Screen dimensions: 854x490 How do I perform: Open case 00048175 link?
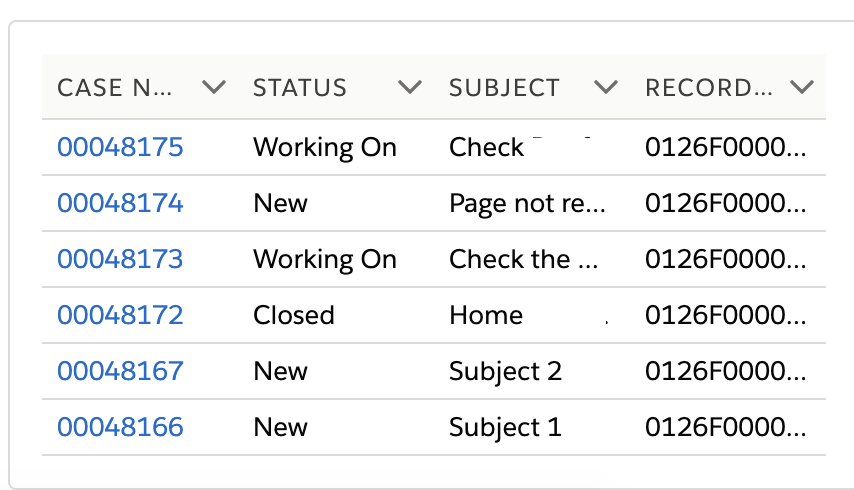click(x=120, y=148)
